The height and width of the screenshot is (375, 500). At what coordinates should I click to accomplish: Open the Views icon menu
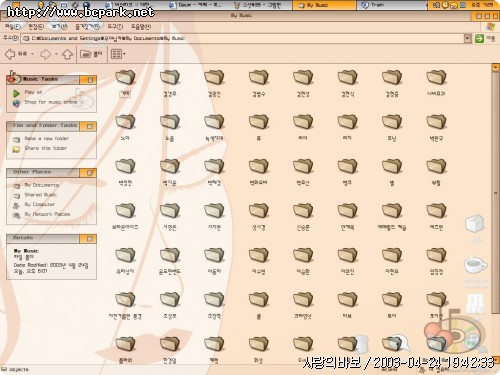tap(118, 54)
